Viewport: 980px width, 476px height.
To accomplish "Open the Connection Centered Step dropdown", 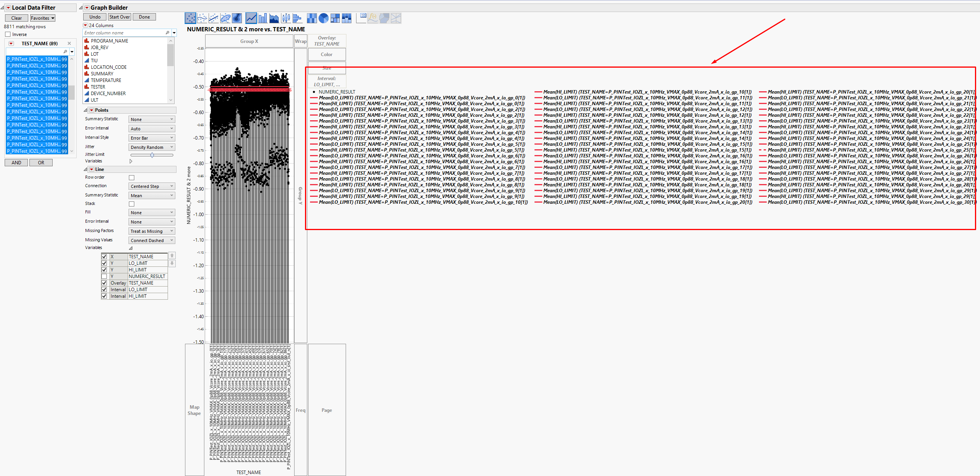I will click(152, 186).
